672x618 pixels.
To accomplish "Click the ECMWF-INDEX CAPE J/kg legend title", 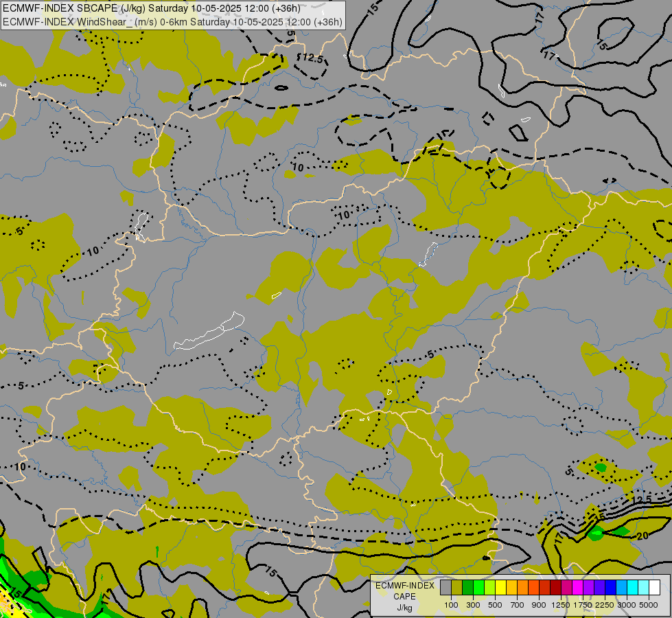I will point(404,597).
